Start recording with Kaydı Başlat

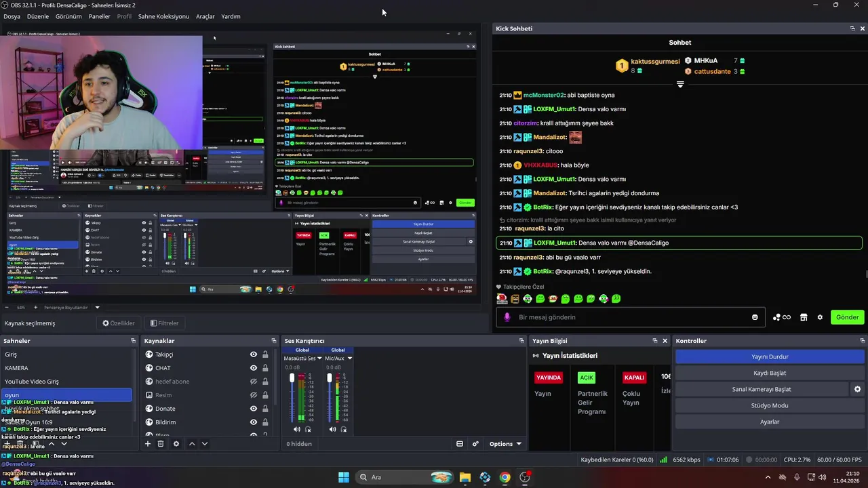pos(770,373)
